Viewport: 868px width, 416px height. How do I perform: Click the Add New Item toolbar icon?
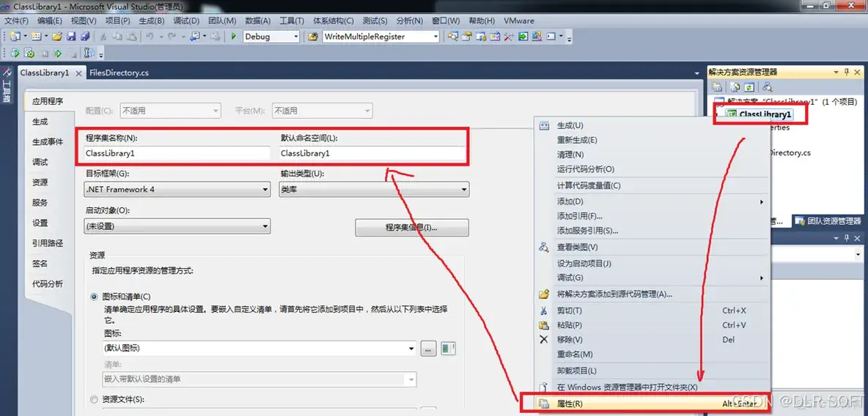tap(35, 37)
